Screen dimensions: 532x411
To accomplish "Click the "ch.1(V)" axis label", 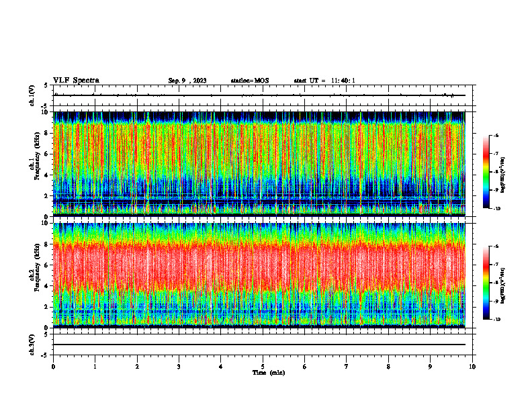I will pyautogui.click(x=32, y=95).
